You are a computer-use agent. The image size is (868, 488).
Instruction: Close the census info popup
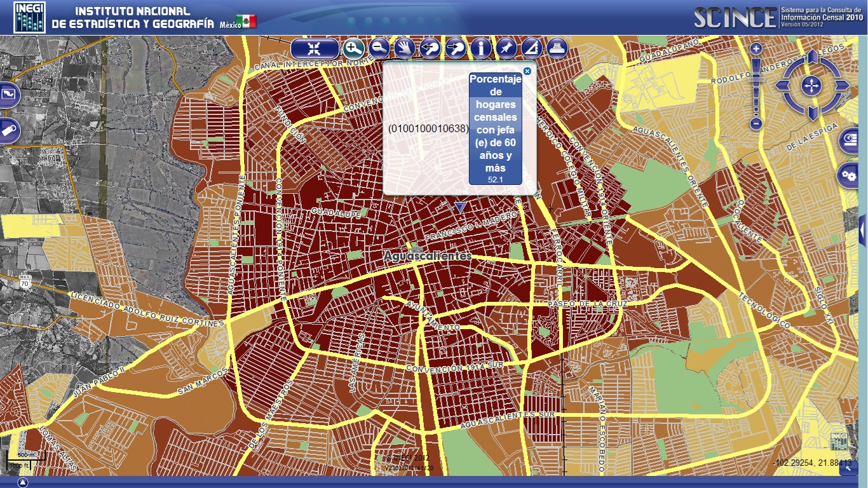[x=527, y=71]
